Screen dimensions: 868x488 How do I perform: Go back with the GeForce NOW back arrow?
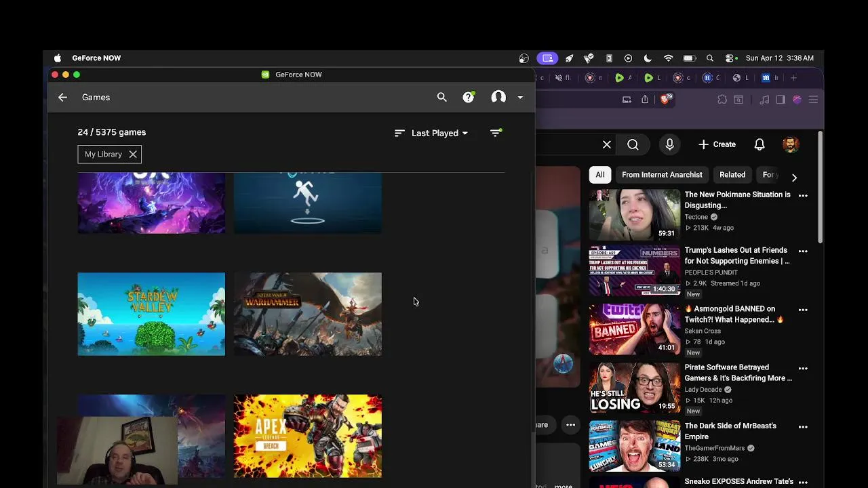(x=62, y=98)
